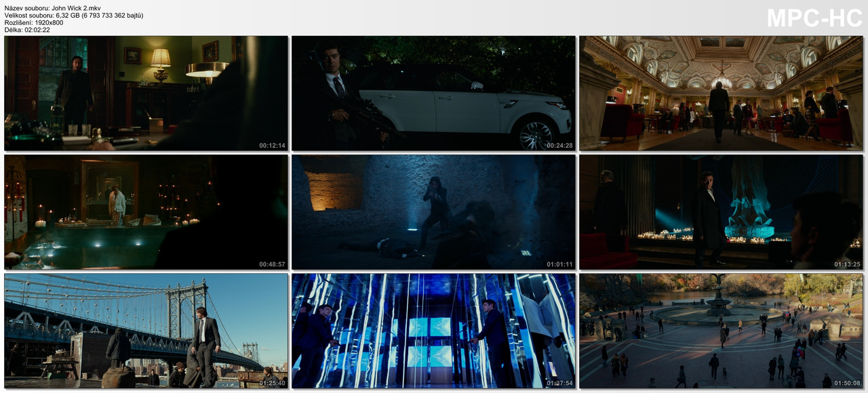Image resolution: width=868 pixels, height=393 pixels.
Task: Click the 01:50:08 timestamp label
Action: point(847,383)
